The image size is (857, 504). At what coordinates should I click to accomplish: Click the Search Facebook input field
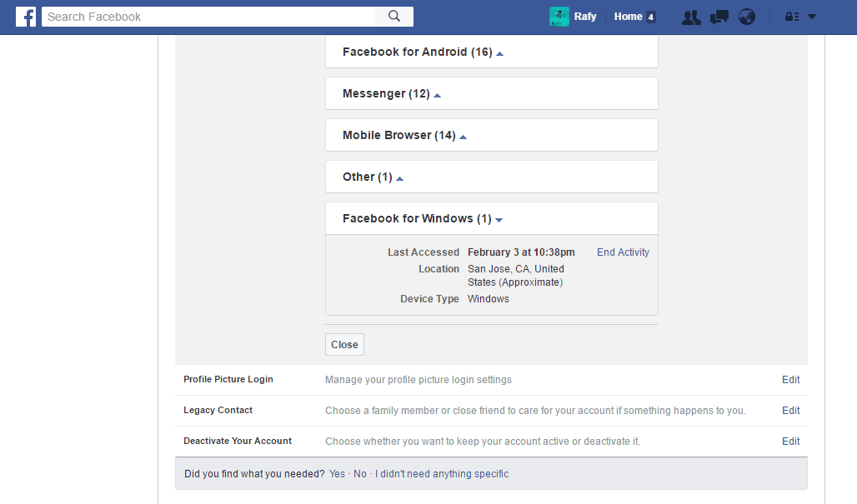(208, 16)
